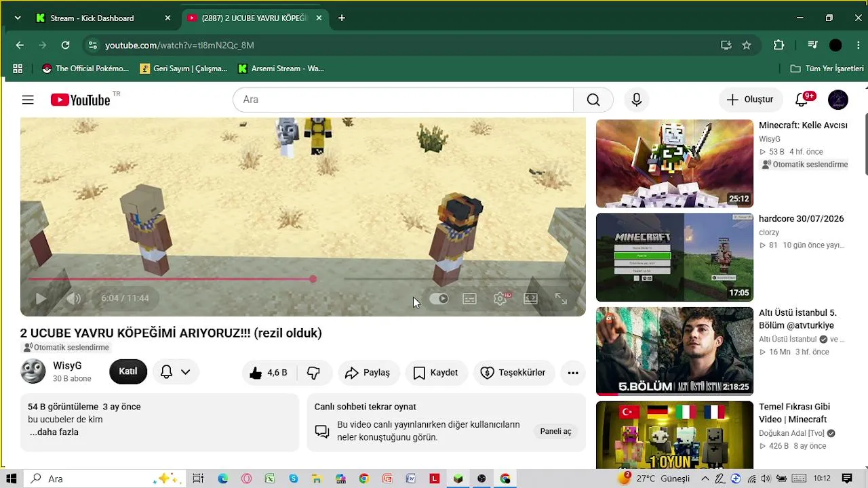This screenshot has height=488, width=868.
Task: Close the 'Stream - Kick Dashboard' tab
Action: (167, 18)
